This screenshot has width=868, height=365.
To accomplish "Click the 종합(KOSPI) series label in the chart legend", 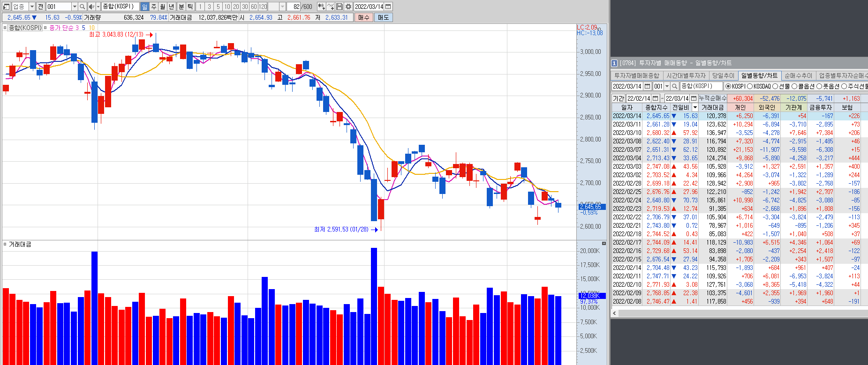I will pos(25,28).
